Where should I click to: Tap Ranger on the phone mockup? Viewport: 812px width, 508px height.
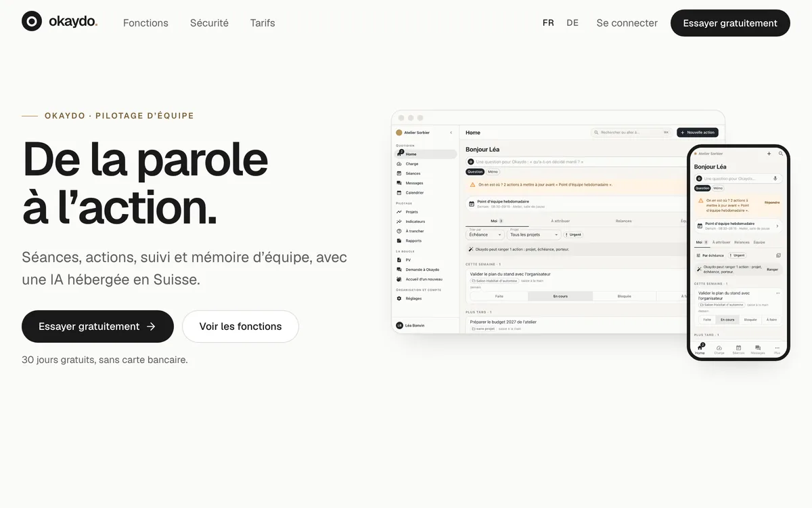click(772, 270)
